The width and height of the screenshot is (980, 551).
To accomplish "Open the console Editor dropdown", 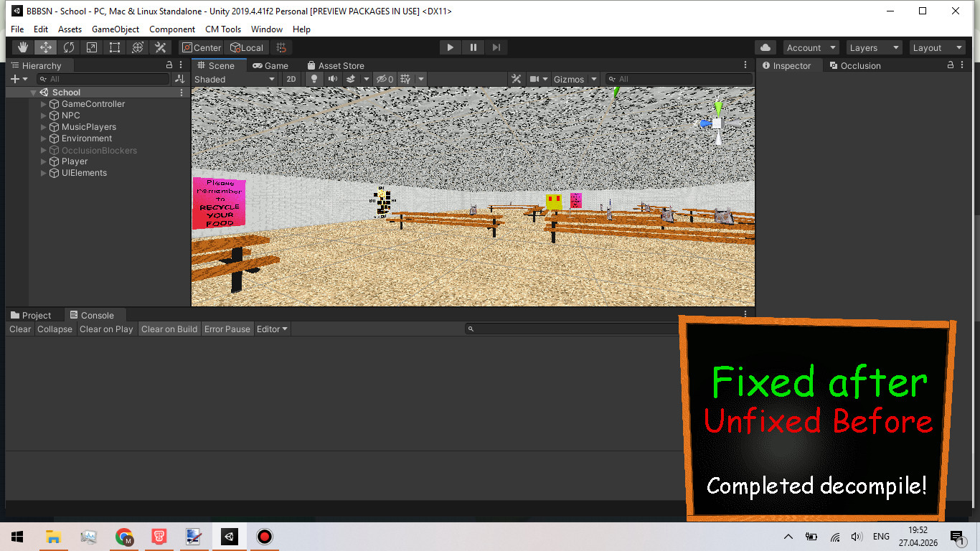I will click(x=272, y=329).
